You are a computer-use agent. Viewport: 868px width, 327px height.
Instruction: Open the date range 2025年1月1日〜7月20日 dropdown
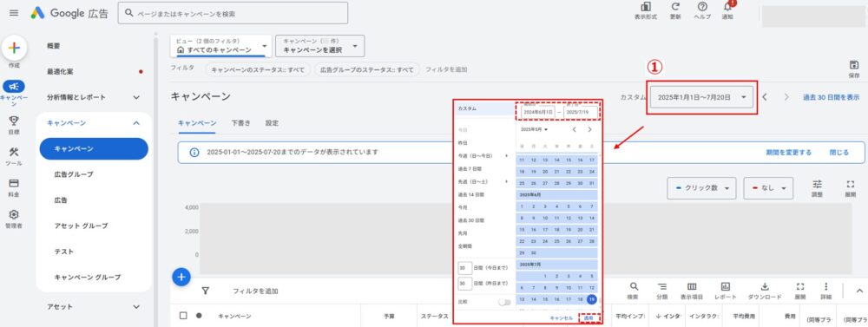[x=702, y=97]
